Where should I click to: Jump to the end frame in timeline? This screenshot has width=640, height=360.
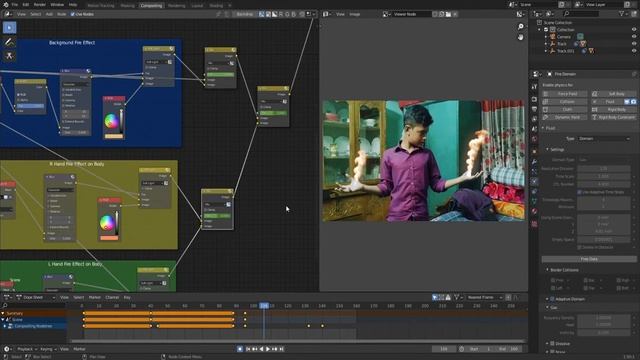[x=281, y=349]
